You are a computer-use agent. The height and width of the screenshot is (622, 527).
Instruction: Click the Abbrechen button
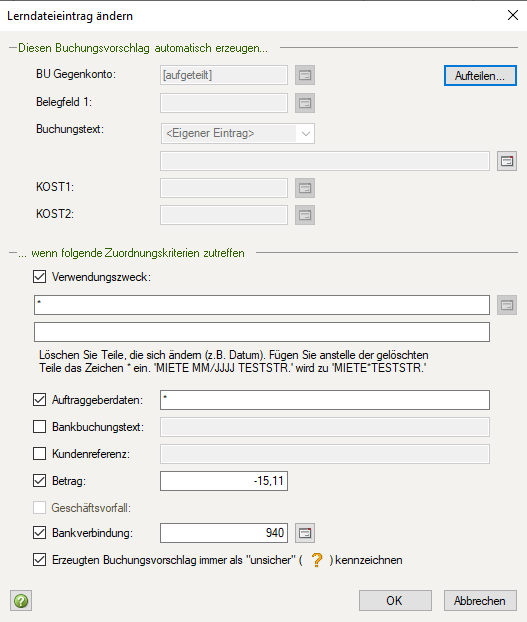(480, 601)
